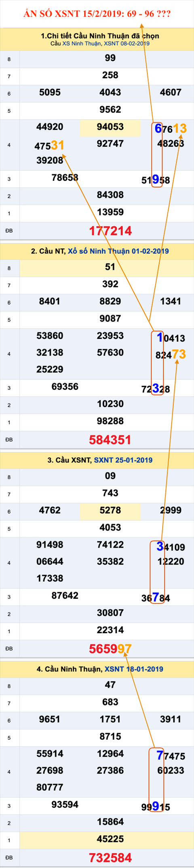Click the number 69356
Viewport: 194px width, 868px height.
tap(65, 387)
